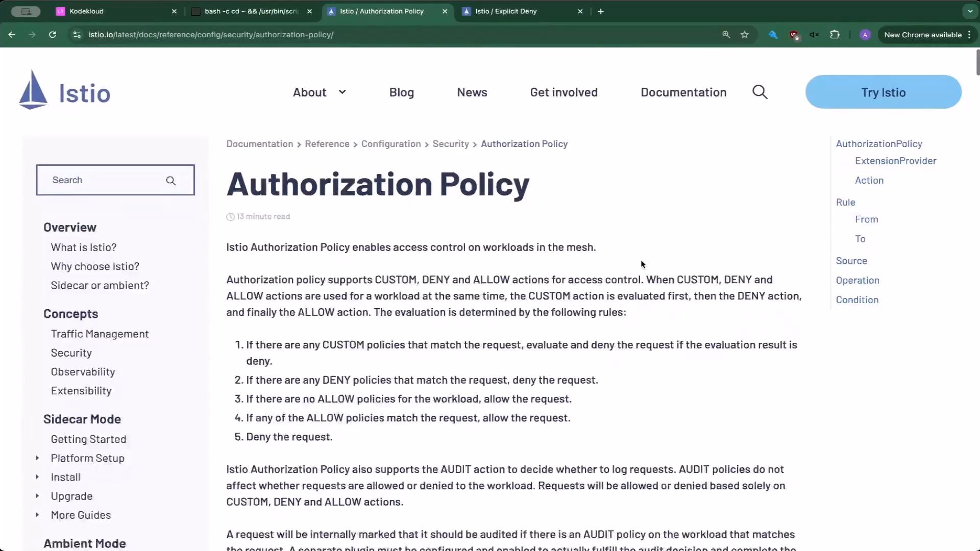Viewport: 980px width, 551px height.
Task: Click the Istio sailboat logo
Action: click(x=33, y=90)
